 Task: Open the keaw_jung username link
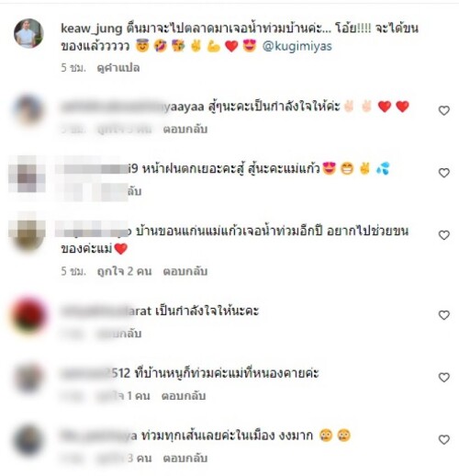[92, 28]
